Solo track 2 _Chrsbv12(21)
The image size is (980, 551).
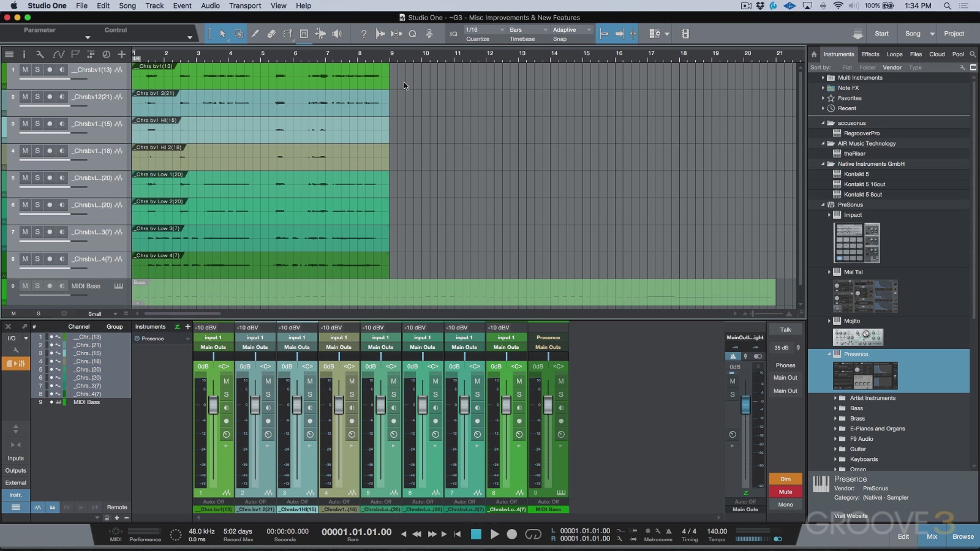tap(37, 97)
